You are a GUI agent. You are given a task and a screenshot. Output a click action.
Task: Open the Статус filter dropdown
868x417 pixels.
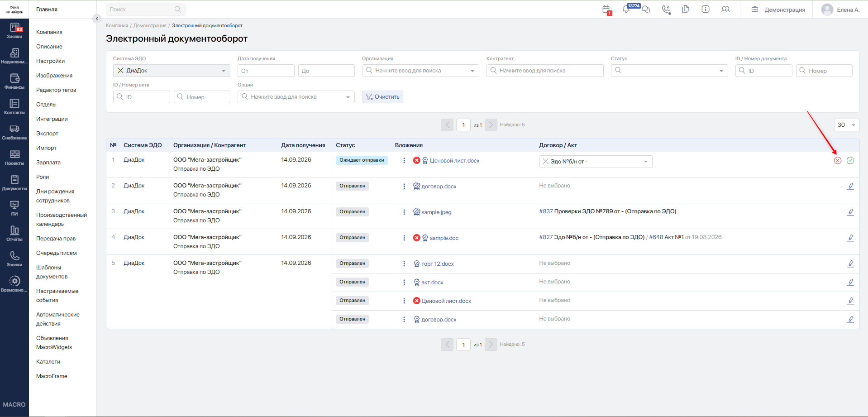tap(669, 71)
